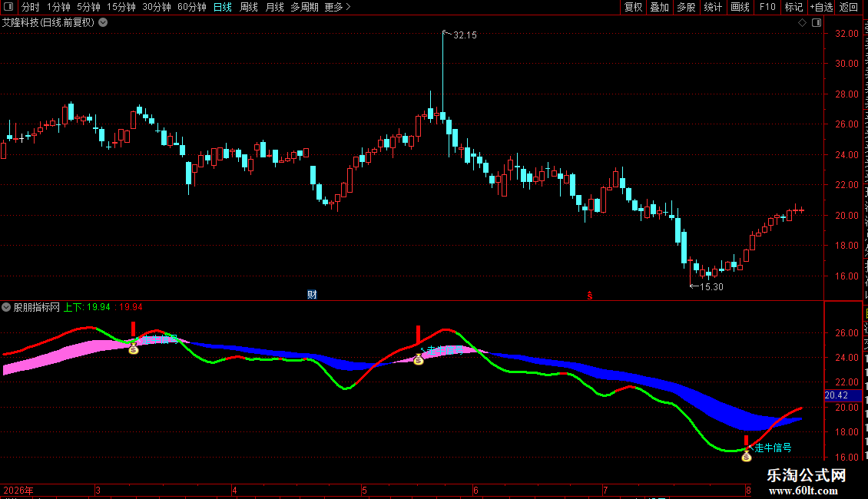This screenshot has height=499, width=868.
Task: Toggle the sidebar panel icon at top-left
Action: 8,7
